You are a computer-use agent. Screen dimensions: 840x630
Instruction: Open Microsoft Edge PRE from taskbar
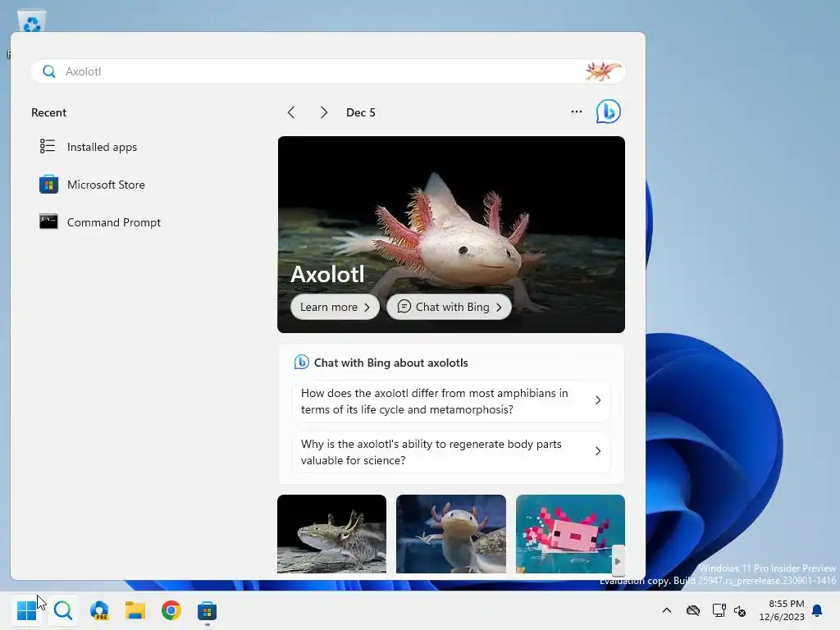(x=99, y=610)
